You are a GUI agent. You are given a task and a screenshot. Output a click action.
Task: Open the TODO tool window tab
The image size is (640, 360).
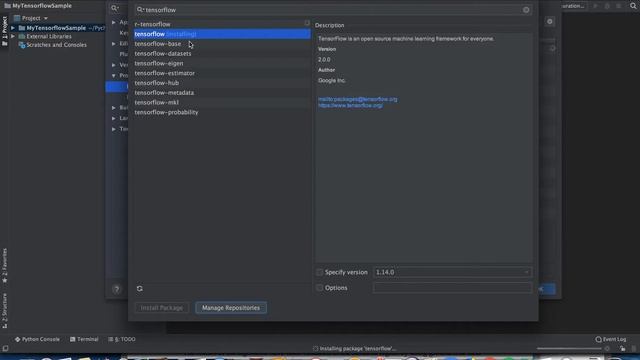click(122, 339)
